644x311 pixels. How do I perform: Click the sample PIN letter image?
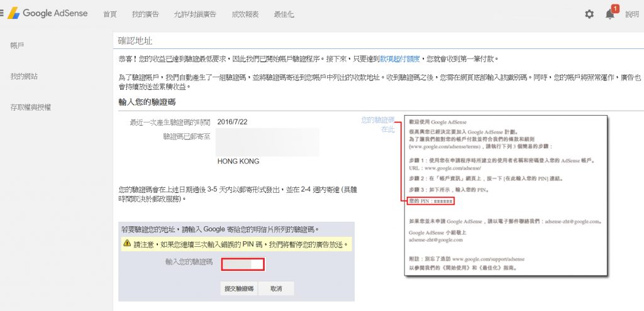505,195
